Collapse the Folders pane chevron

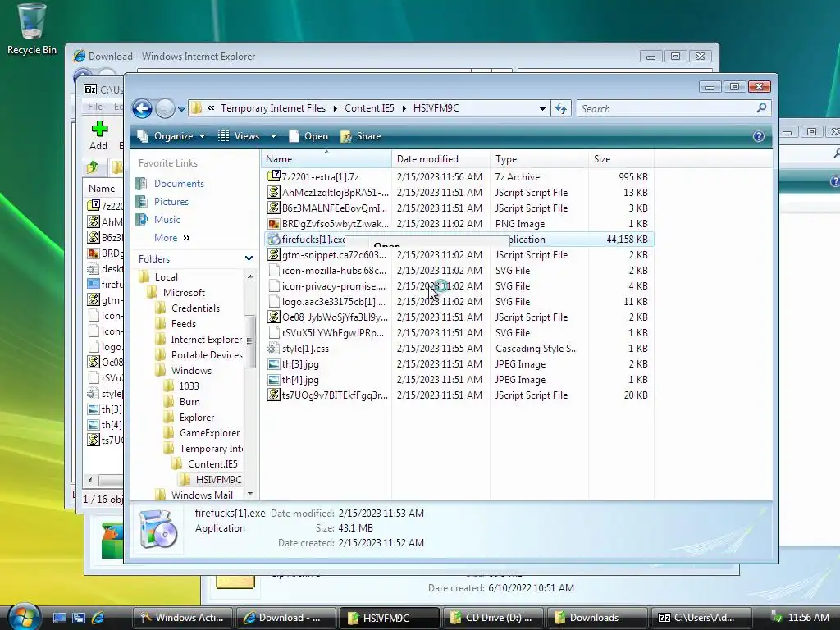coord(249,258)
